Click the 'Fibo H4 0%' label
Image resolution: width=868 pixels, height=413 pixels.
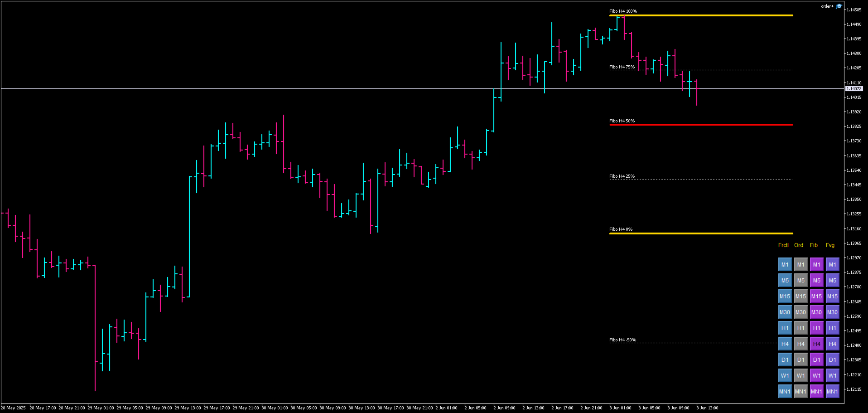click(621, 229)
